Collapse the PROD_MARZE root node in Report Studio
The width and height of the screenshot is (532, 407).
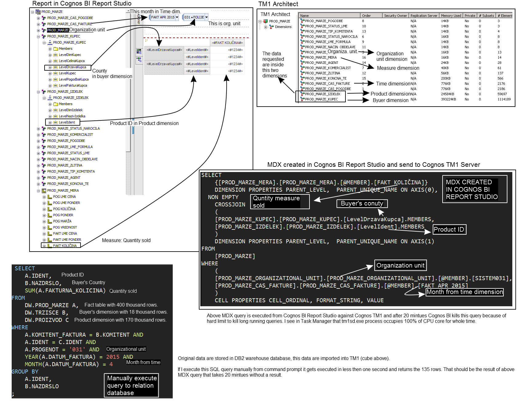[x=32, y=12]
